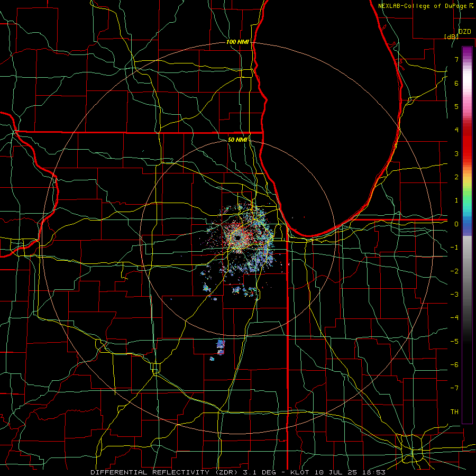Click the isolated blue echo beyond the 50 NMI ring

point(221,347)
